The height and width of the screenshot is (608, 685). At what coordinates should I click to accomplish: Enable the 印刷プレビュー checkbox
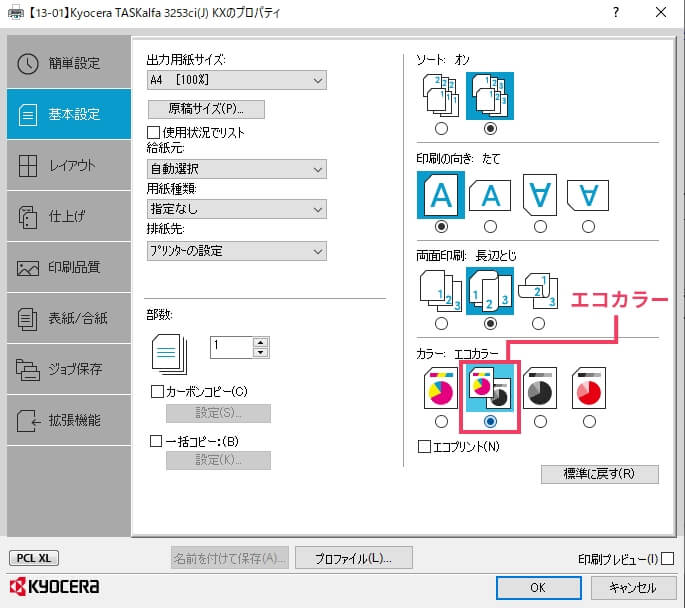point(667,558)
